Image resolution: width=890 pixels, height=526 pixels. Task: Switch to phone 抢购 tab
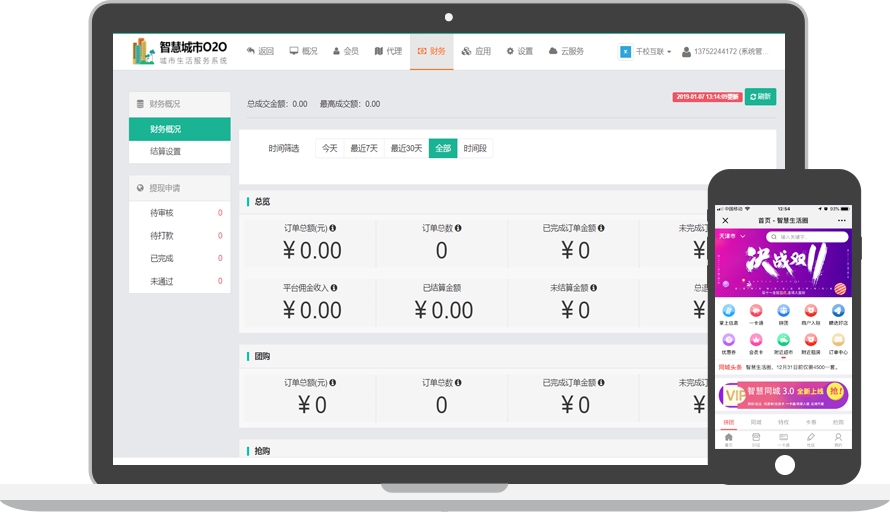(838, 422)
